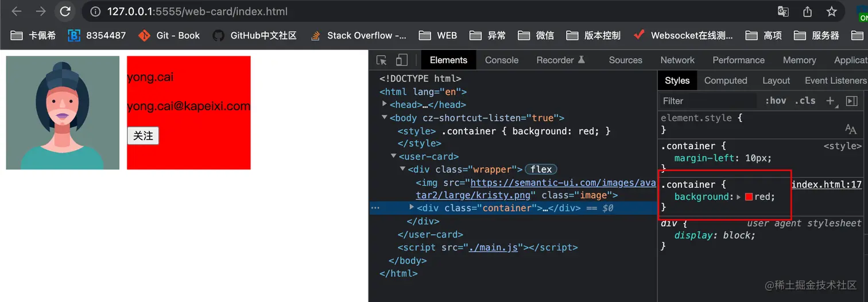Collapse the user-card element node
The image size is (868, 302).
tap(394, 156)
